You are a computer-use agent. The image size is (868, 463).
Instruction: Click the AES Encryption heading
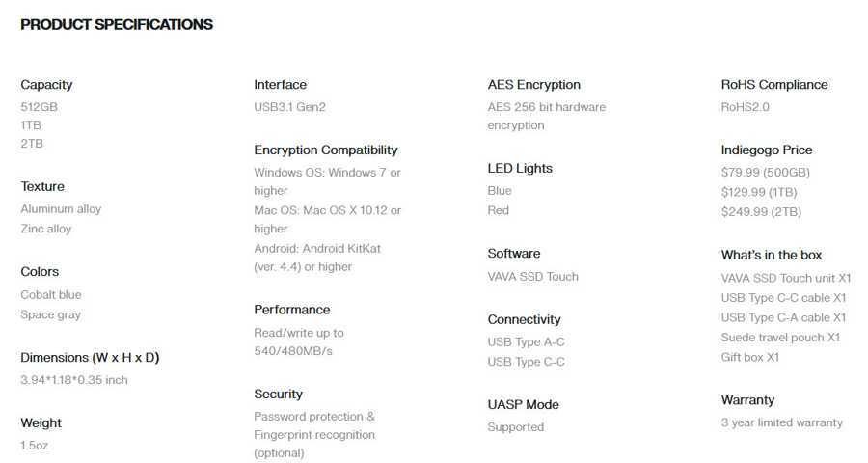click(x=533, y=85)
